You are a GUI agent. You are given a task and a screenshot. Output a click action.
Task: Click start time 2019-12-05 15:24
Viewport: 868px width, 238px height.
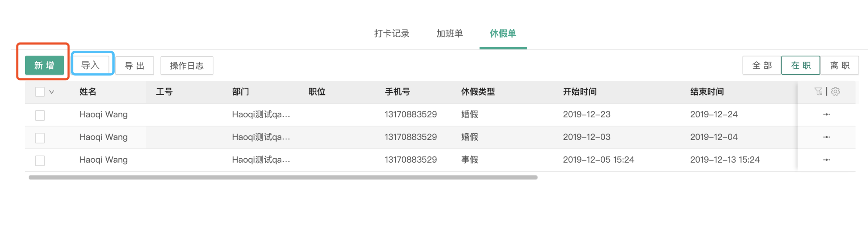(x=598, y=160)
